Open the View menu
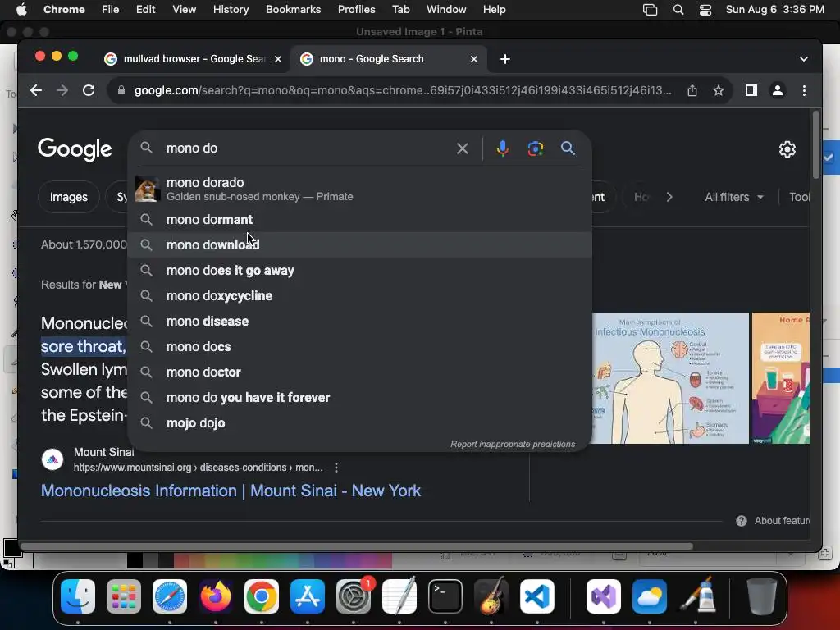 (185, 10)
